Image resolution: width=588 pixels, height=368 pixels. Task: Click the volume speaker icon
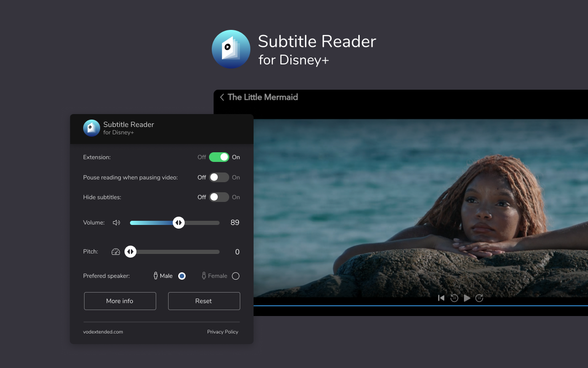[117, 223]
